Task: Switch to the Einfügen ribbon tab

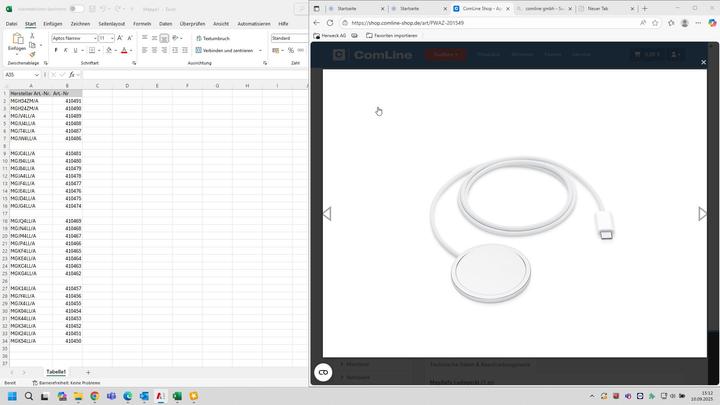Action: 52,23
